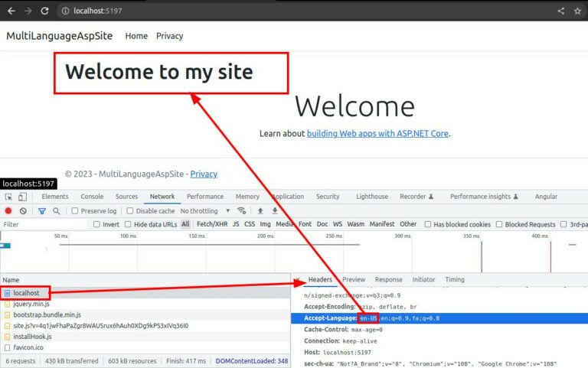Toggle the network filter funnel icon
Screen dimensions: 588x368
41,210
